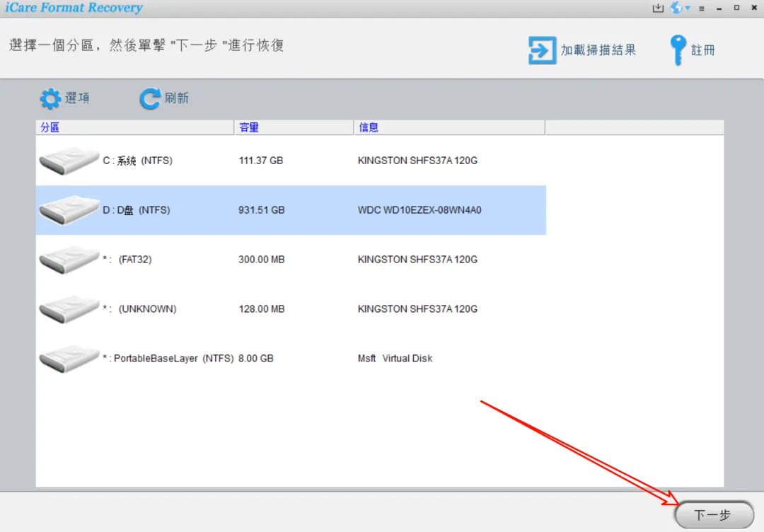The height and width of the screenshot is (532, 764).
Task: Click the circular refresh arrow icon
Action: tap(149, 99)
